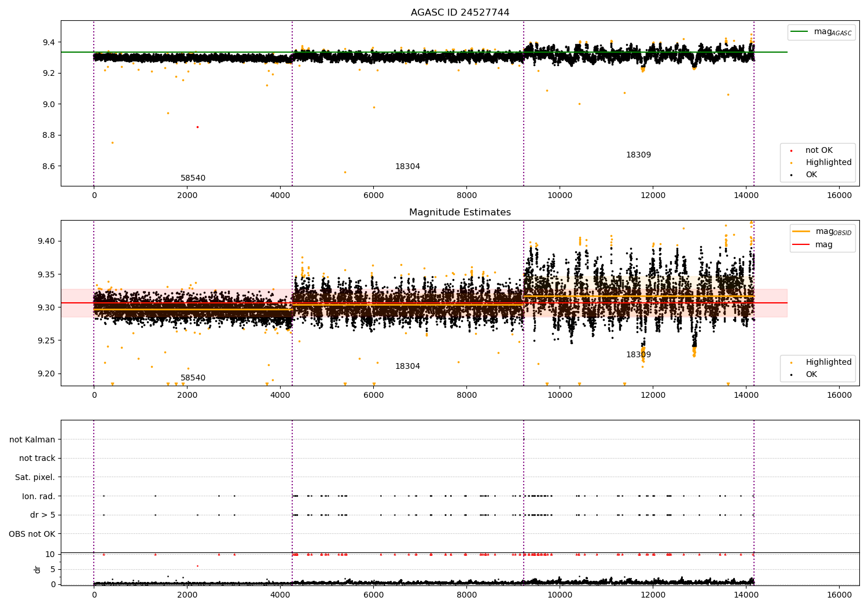
Task: Click the 18304 label in middle plot
Action: tap(407, 367)
